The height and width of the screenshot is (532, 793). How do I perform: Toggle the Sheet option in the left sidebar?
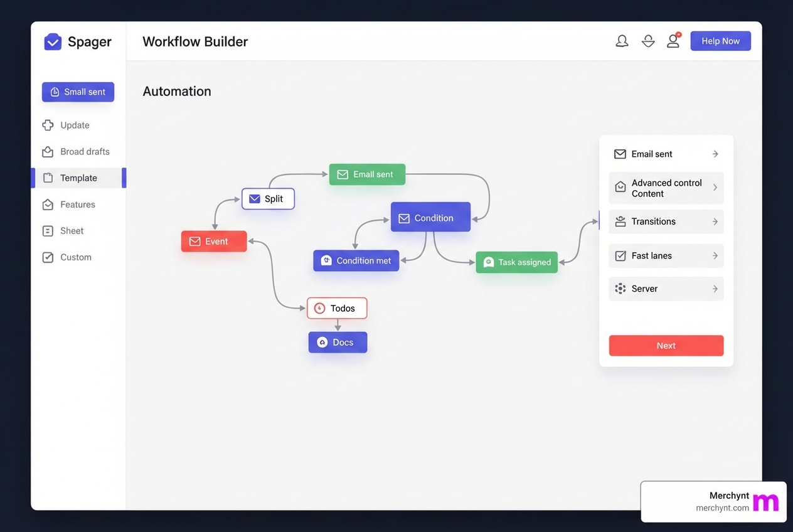pyautogui.click(x=72, y=231)
